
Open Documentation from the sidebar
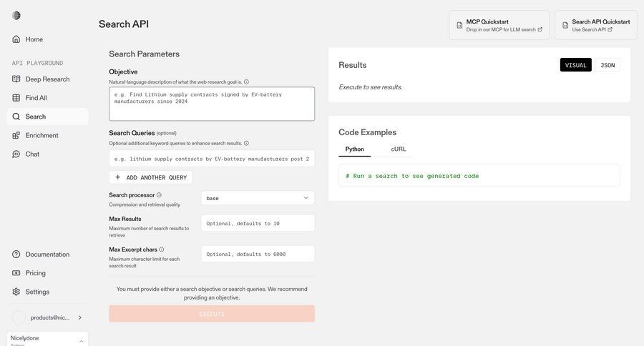[x=47, y=254]
